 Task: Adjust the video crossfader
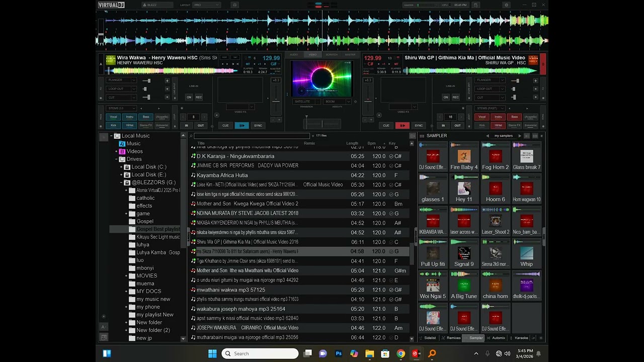[x=322, y=124]
